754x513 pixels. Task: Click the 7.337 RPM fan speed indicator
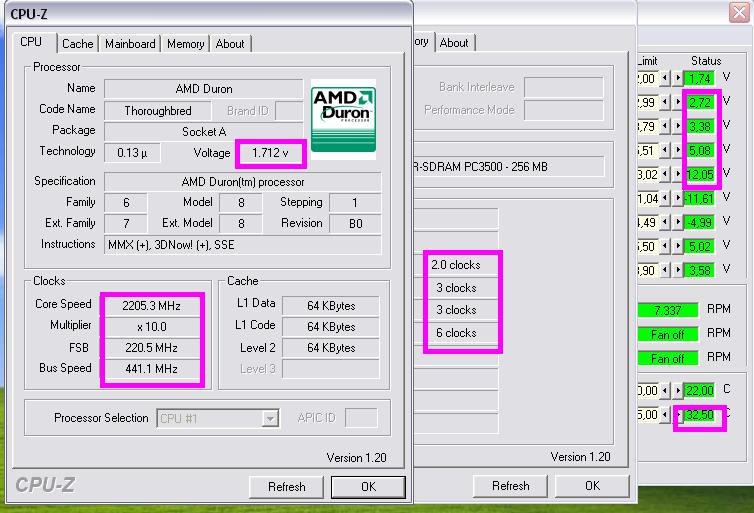(x=667, y=310)
